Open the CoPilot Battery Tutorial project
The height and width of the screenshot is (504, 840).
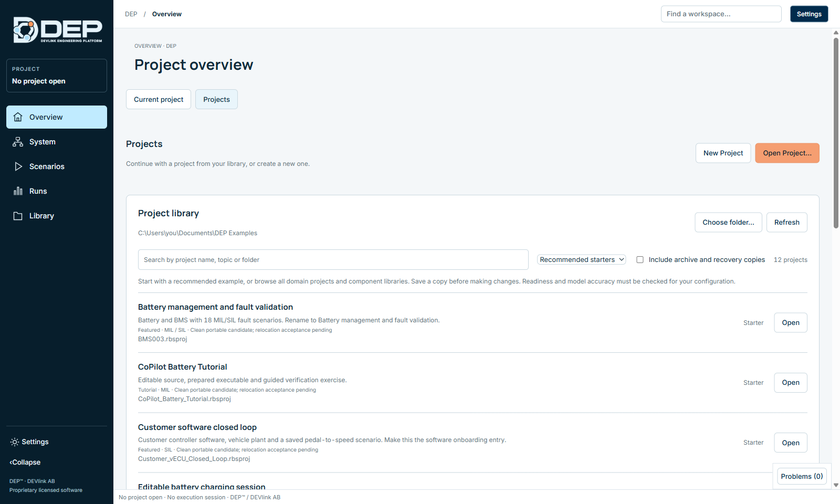tap(791, 382)
